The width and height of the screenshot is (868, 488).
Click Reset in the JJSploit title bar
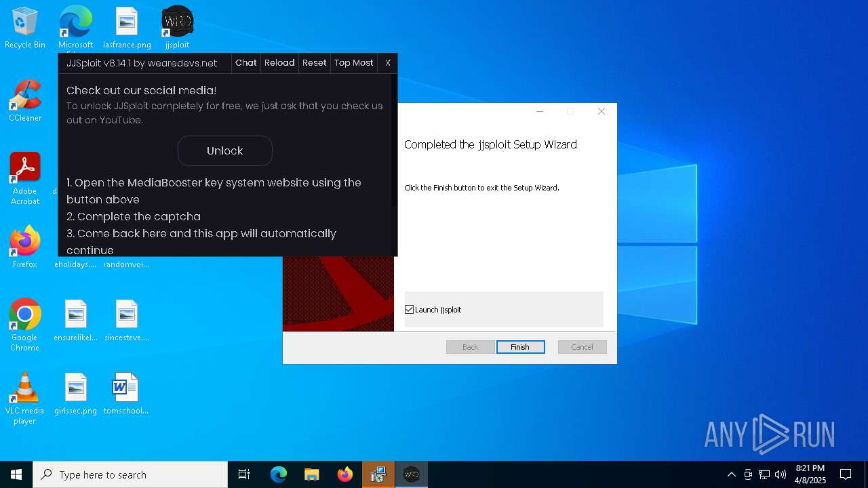pyautogui.click(x=314, y=62)
